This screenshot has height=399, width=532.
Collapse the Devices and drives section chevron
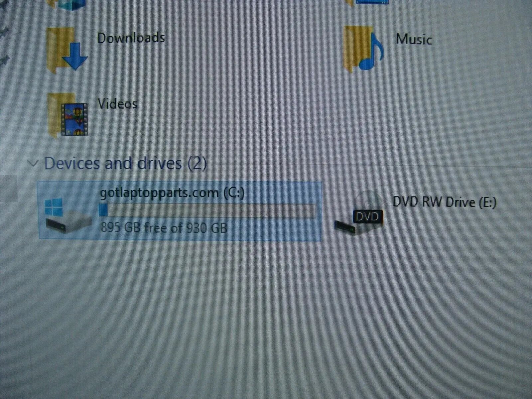pyautogui.click(x=33, y=163)
